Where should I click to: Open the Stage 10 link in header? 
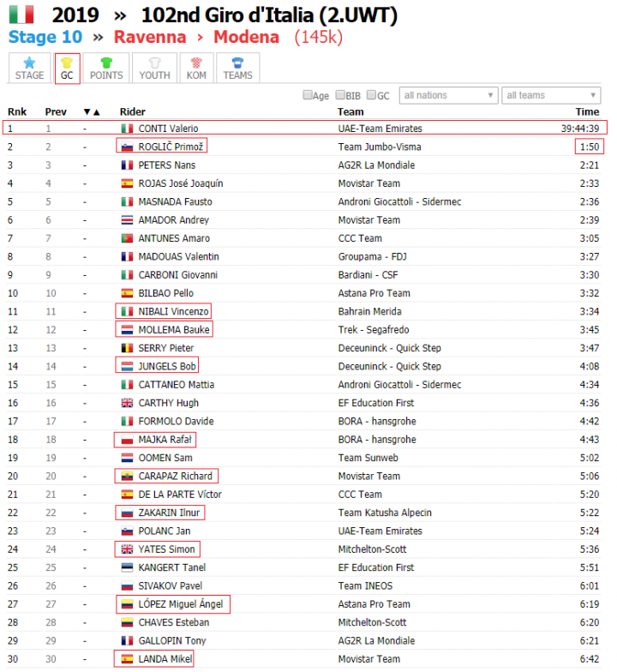tap(45, 37)
